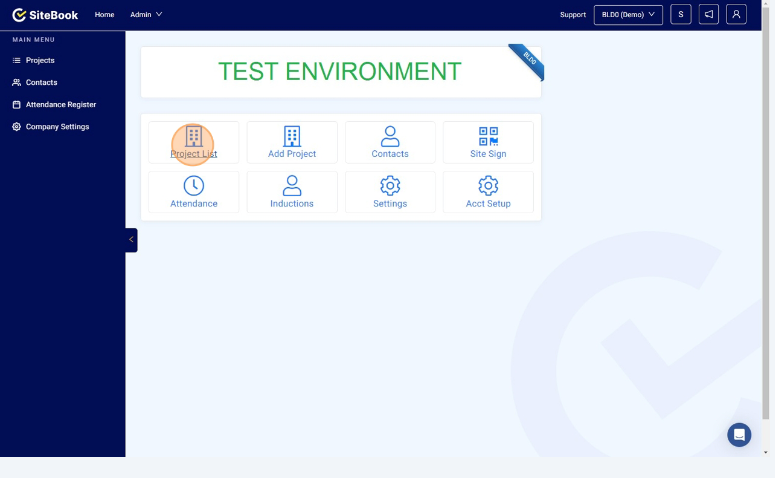
Task: Open Company Settings in sidebar
Action: pyautogui.click(x=57, y=127)
